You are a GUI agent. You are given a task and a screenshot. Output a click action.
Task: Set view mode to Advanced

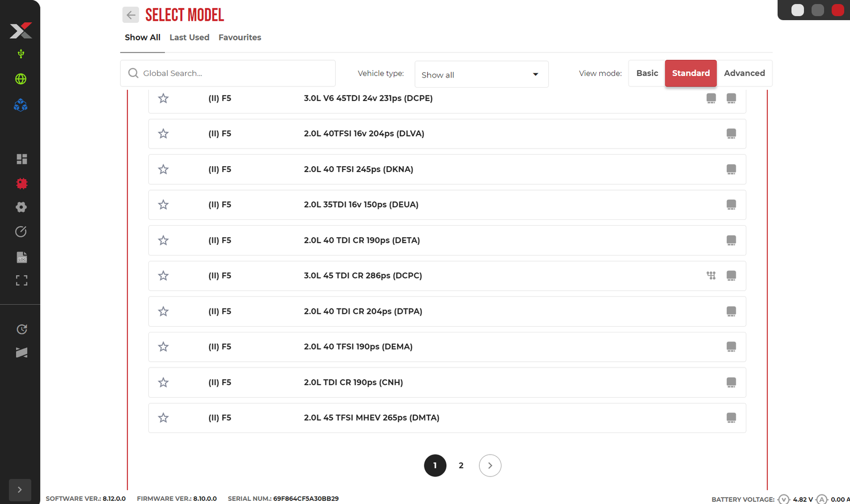[x=744, y=73]
